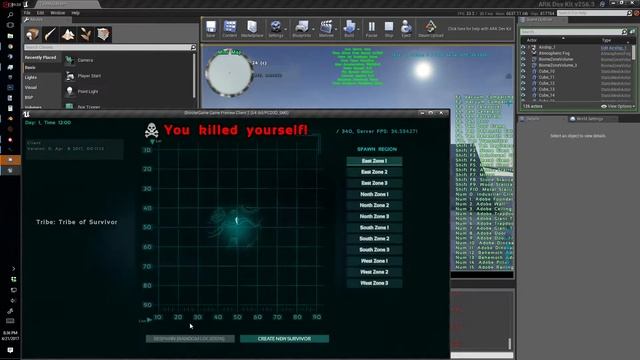Select the Lights category in Modes
Viewport: 640px width, 360px height.
31,78
